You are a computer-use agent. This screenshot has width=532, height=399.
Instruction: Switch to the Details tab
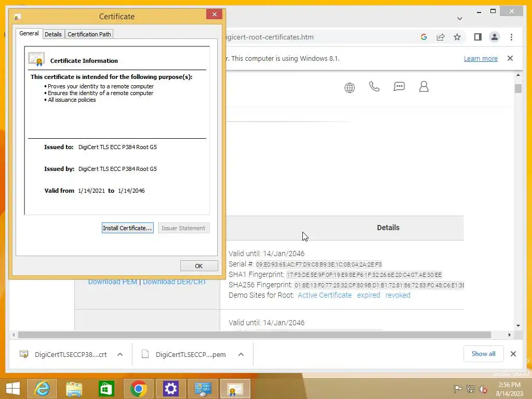point(54,34)
